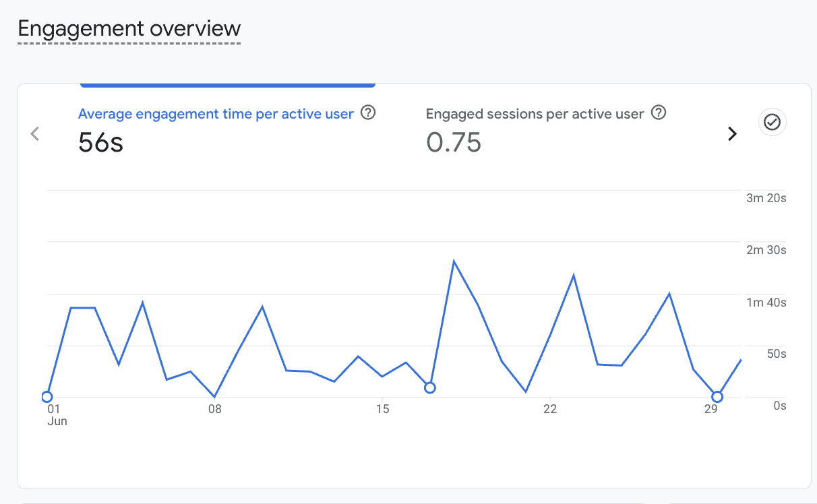Select Average engagement time per active user tab
Screen dimensions: 817x504
216,114
